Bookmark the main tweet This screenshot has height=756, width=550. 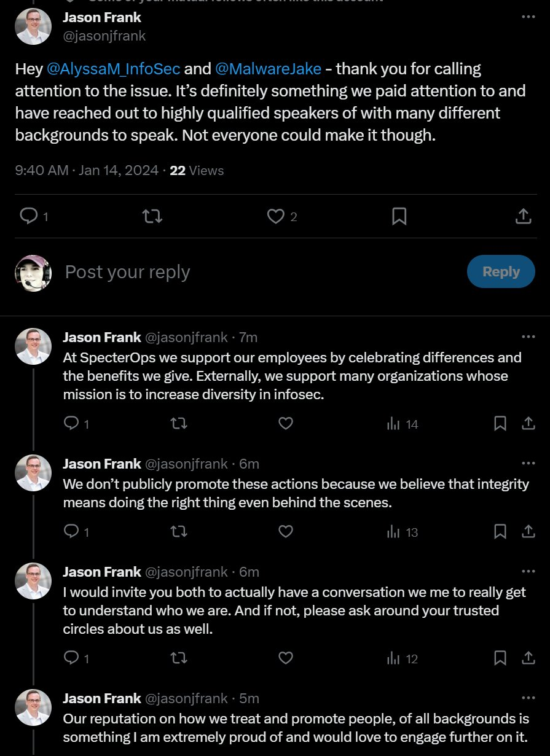[x=399, y=216]
